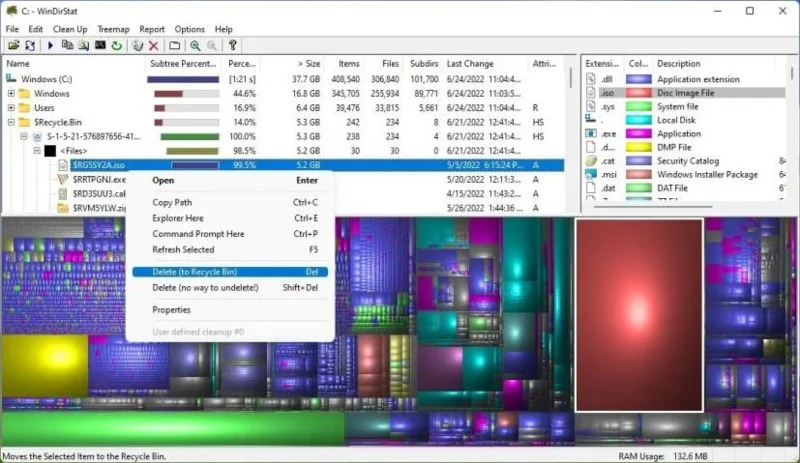Collapse the <Files> tree node
Screen dimensions: 800x463
[37, 151]
